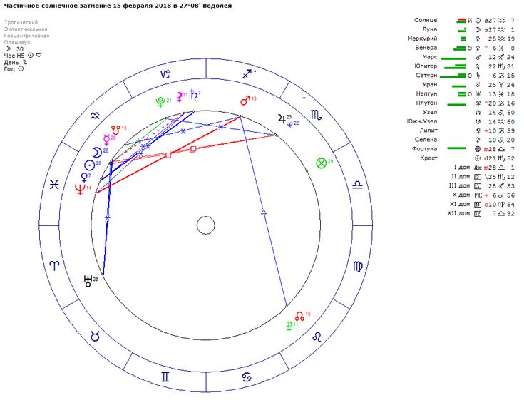Select the Pisces sign in the zodiac ring

coord(53,184)
